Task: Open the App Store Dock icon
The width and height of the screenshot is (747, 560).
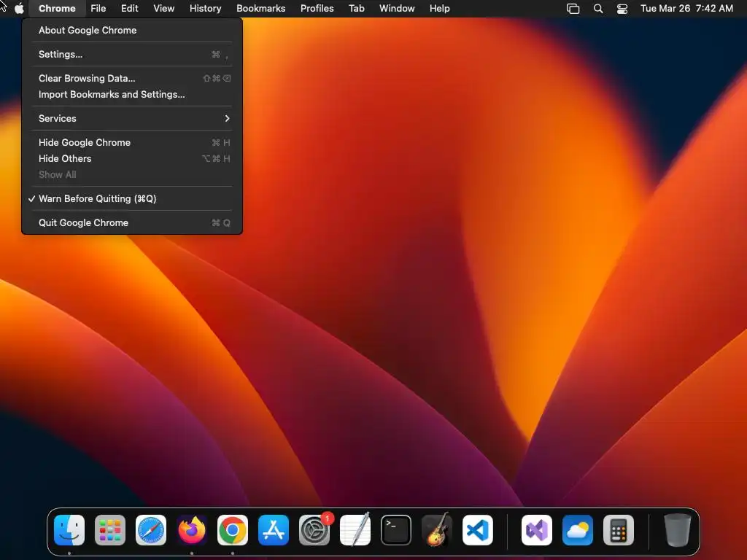Action: point(274,530)
